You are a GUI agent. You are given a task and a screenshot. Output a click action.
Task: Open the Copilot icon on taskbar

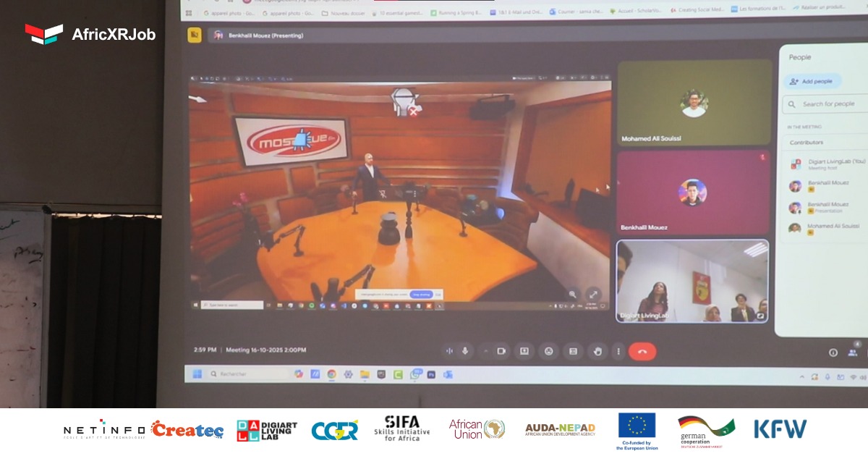[x=298, y=373]
